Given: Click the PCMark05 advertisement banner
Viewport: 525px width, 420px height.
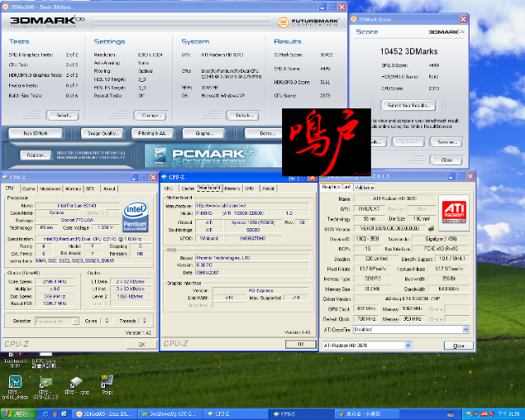Looking at the screenshot, I should 213,156.
